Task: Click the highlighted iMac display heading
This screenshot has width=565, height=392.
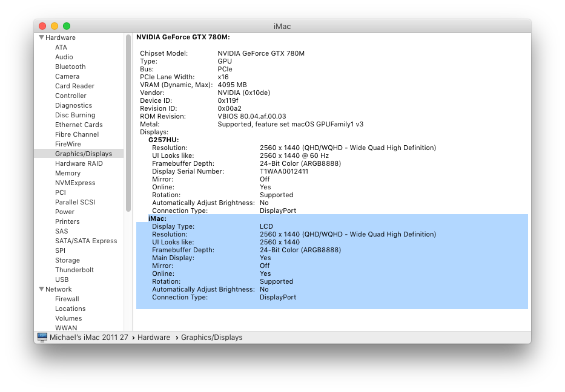Action: point(157,218)
